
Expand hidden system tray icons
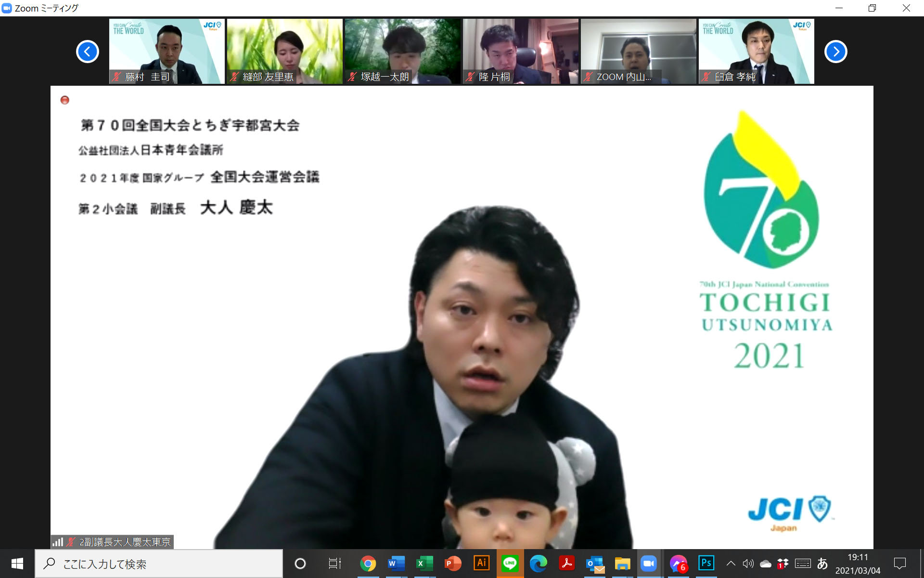[x=731, y=563]
